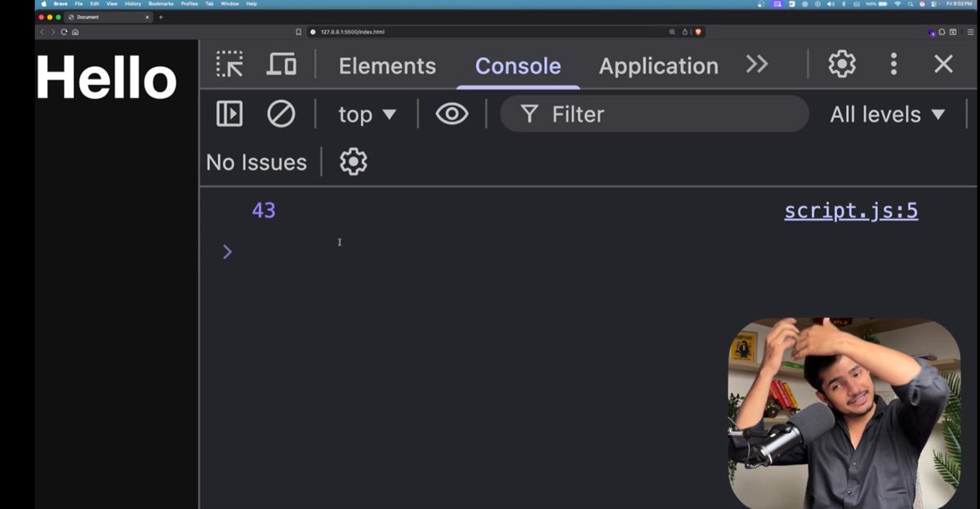Toggle the device toolbar emulation mode
The width and height of the screenshot is (980, 509).
[x=281, y=65]
